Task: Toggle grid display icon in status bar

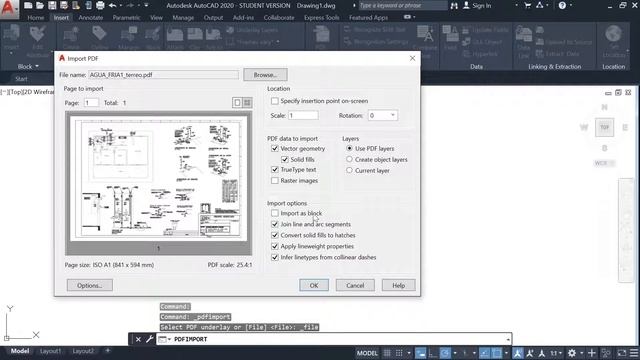Action: [x=387, y=353]
